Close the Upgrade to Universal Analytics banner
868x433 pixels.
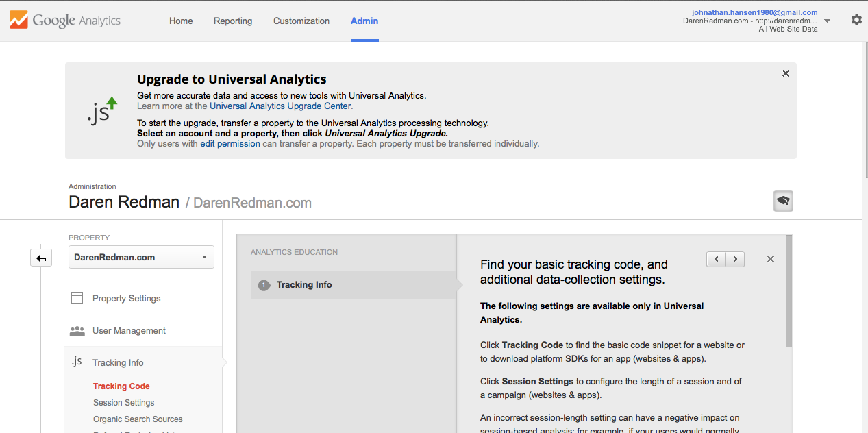pos(786,73)
